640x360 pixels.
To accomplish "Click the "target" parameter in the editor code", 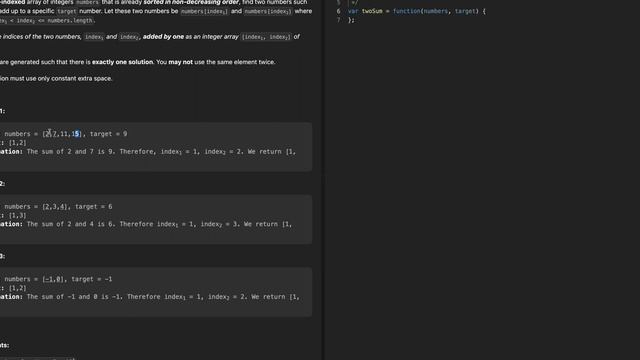I will tap(465, 11).
